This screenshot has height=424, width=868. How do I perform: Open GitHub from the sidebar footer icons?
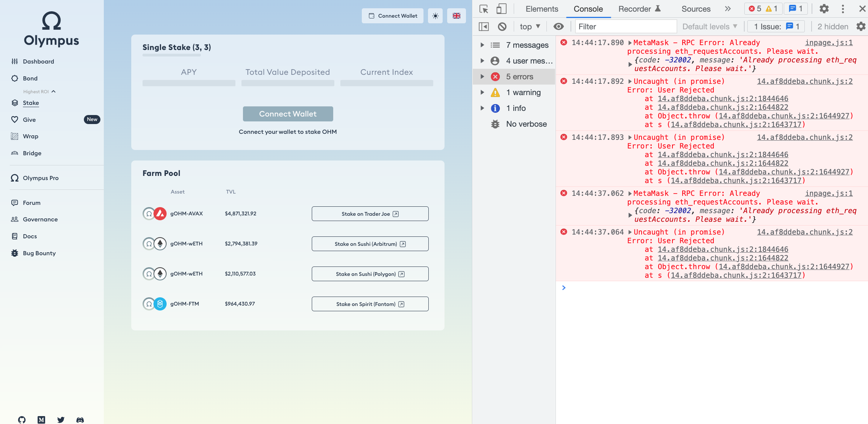pos(21,420)
